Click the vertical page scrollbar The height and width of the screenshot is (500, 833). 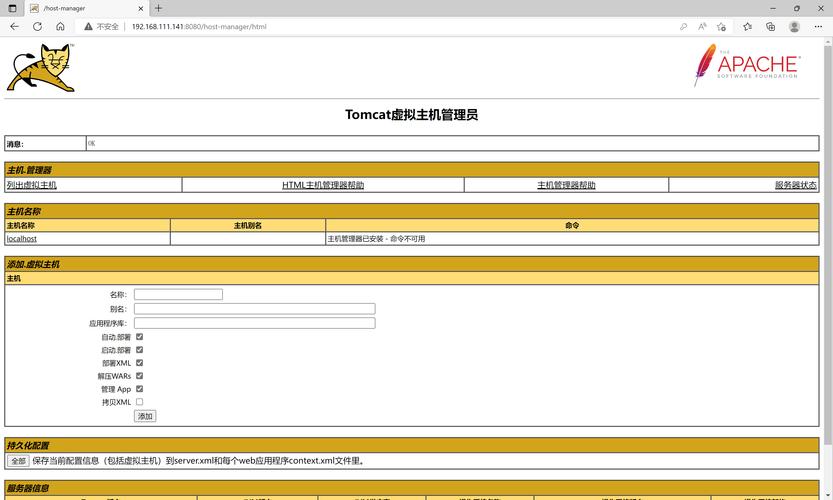click(x=828, y=244)
